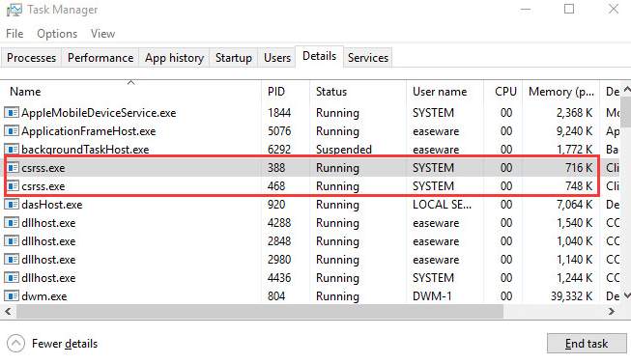Open the File menu

pyautogui.click(x=14, y=34)
